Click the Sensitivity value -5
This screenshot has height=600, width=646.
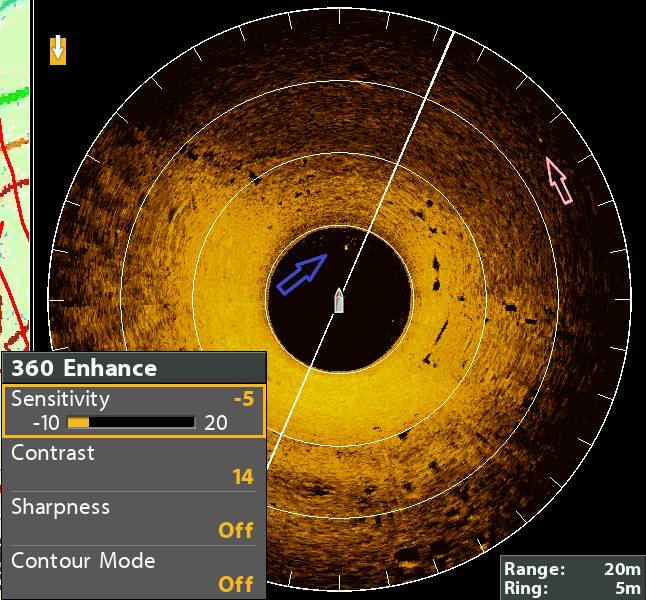243,399
